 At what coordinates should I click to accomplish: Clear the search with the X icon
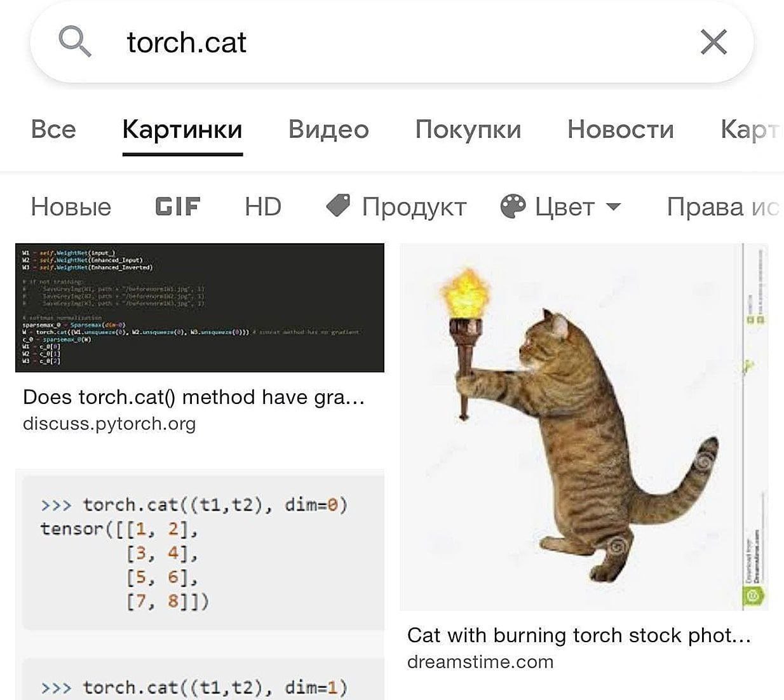pyautogui.click(x=713, y=43)
